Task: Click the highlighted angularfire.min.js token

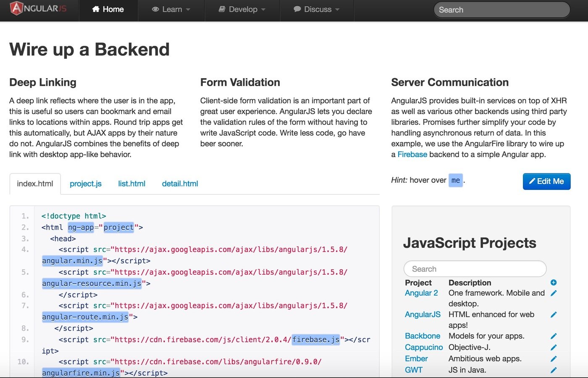Action: 81,373
